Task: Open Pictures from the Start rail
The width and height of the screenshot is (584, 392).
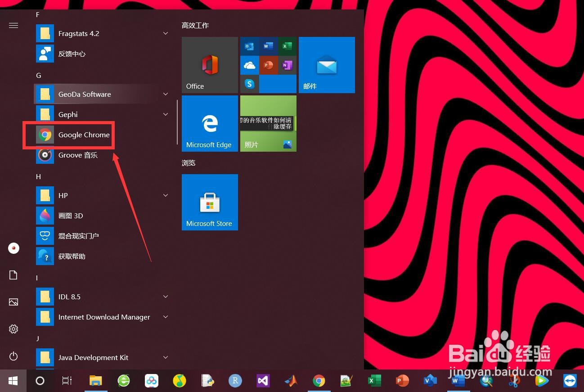Action: [13, 302]
